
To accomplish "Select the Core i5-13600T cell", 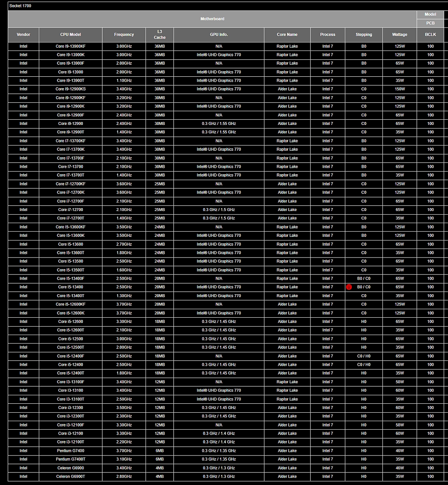I will point(71,253).
